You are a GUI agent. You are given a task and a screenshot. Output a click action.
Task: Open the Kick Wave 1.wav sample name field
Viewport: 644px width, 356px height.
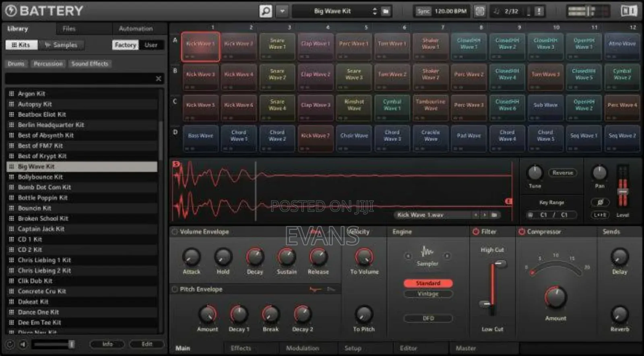[x=433, y=215]
